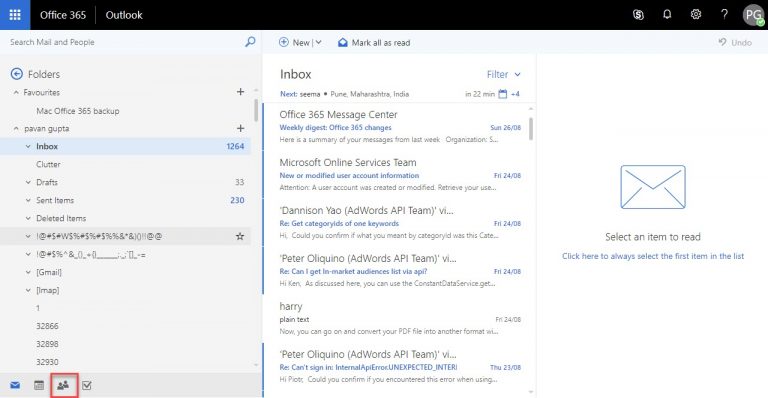Open Mac Office 365 backup folder
Image resolution: width=768 pixels, height=398 pixels.
(77, 111)
